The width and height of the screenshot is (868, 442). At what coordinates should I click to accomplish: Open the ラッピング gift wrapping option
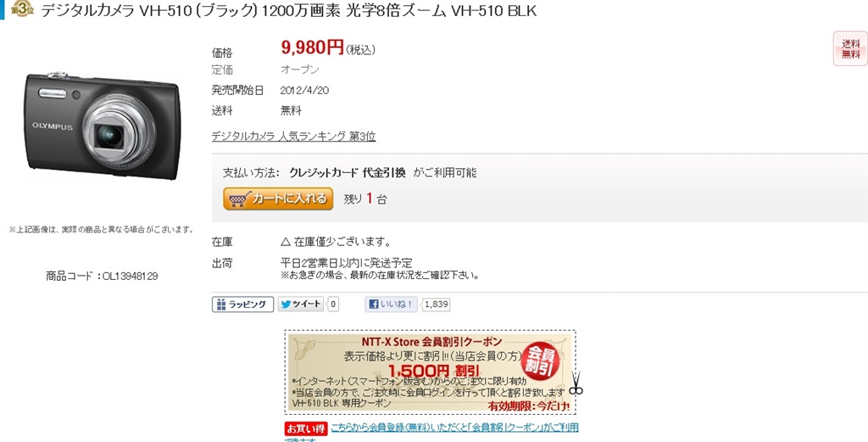242,304
